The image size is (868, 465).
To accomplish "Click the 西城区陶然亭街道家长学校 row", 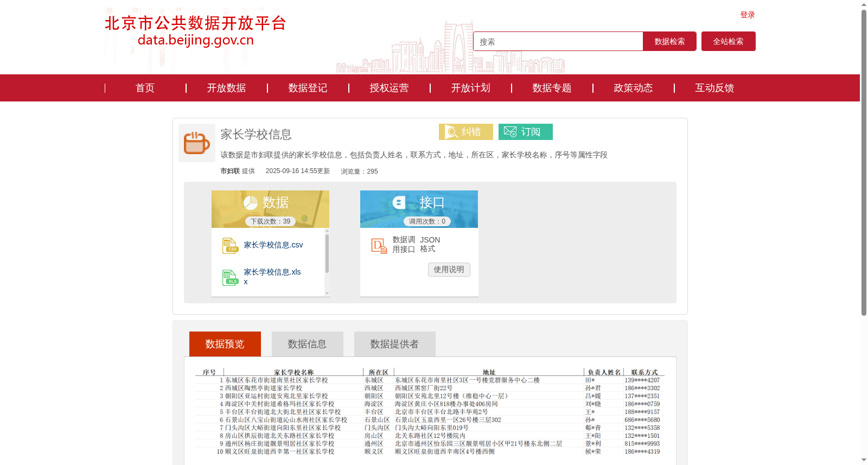I will pos(430,388).
